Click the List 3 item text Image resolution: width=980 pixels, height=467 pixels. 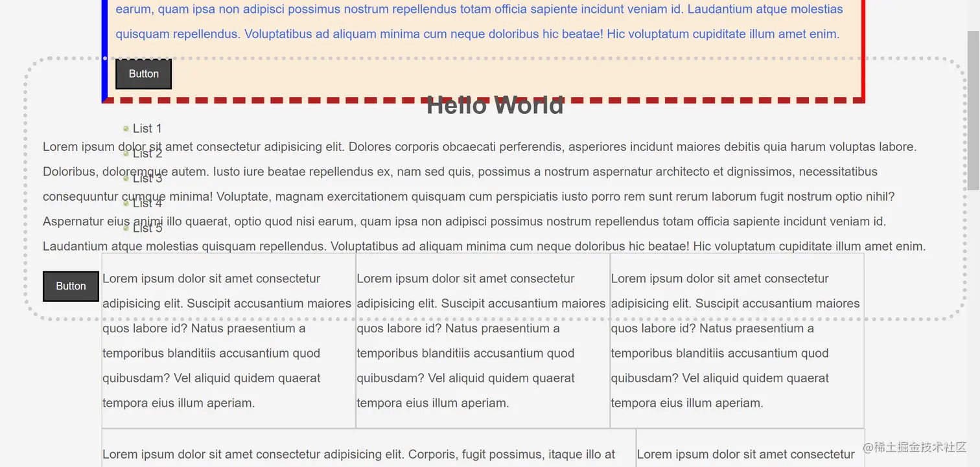coord(147,178)
